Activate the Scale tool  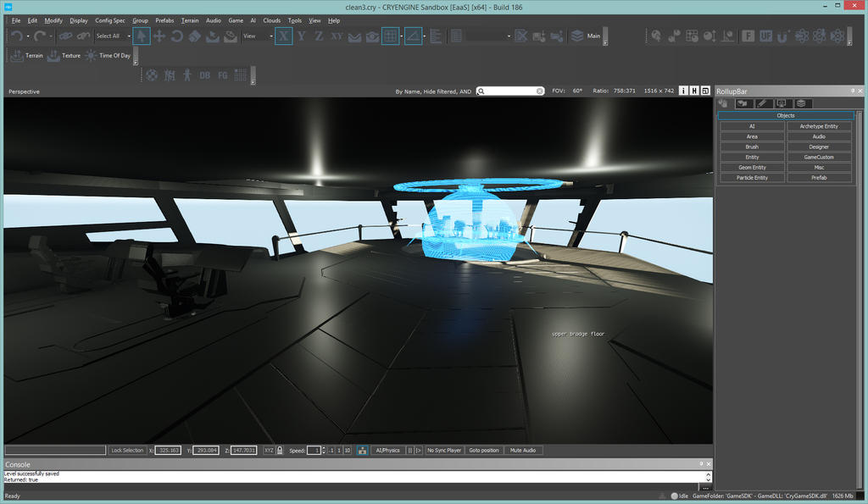point(195,36)
